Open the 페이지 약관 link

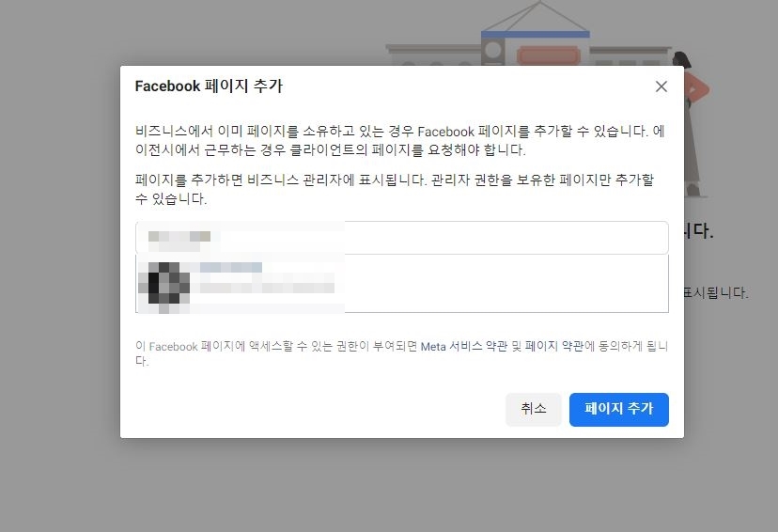coord(554,347)
